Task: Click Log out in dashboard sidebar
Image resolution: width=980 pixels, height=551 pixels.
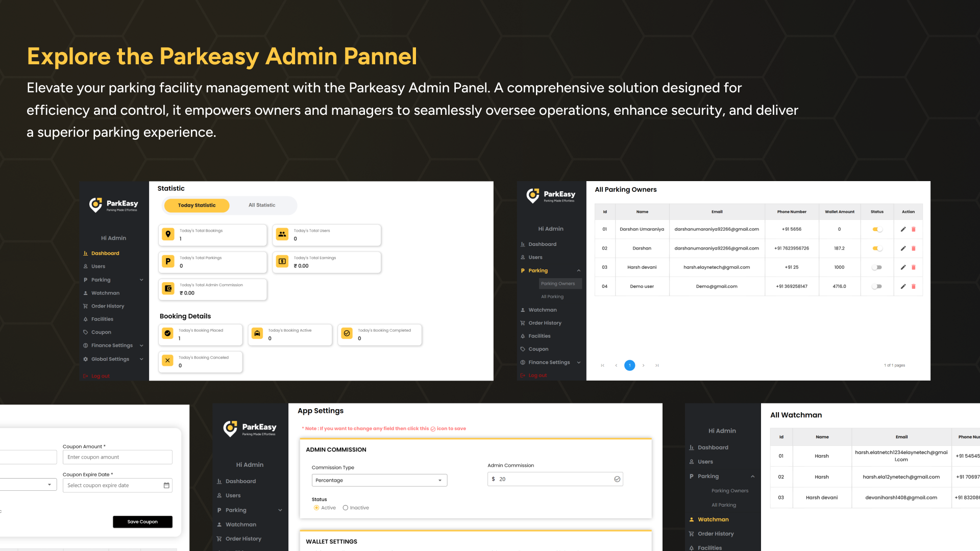Action: 100,376
